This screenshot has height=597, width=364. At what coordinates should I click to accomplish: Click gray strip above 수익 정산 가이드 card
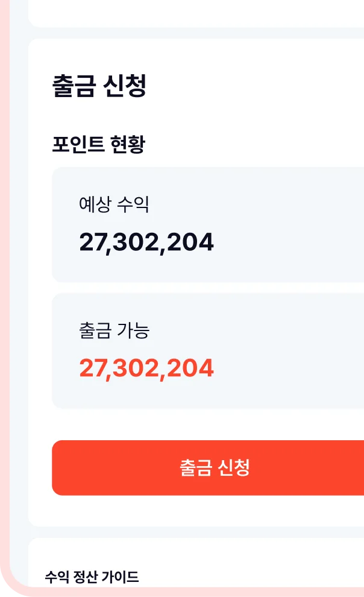pyautogui.click(x=196, y=532)
